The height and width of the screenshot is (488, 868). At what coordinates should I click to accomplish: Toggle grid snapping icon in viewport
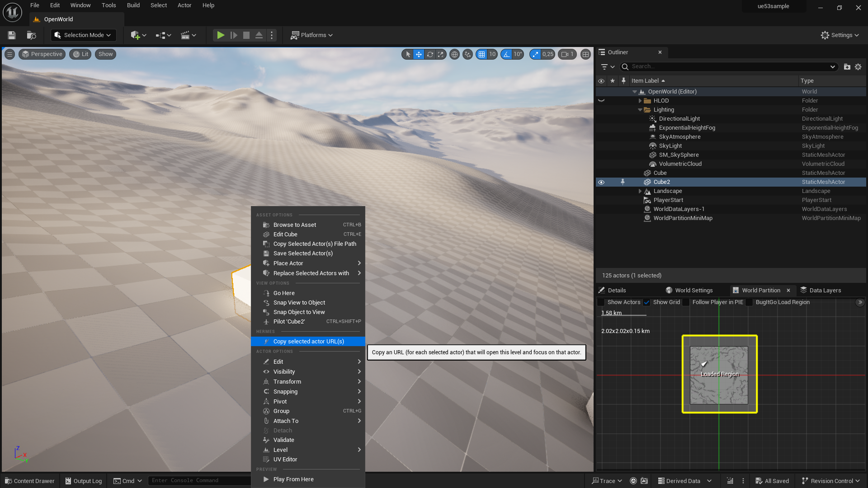pos(481,54)
